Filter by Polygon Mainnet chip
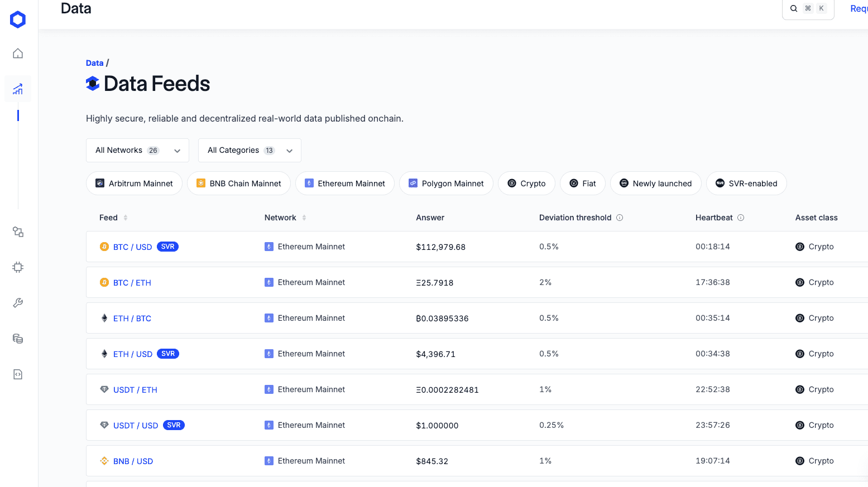 click(446, 184)
